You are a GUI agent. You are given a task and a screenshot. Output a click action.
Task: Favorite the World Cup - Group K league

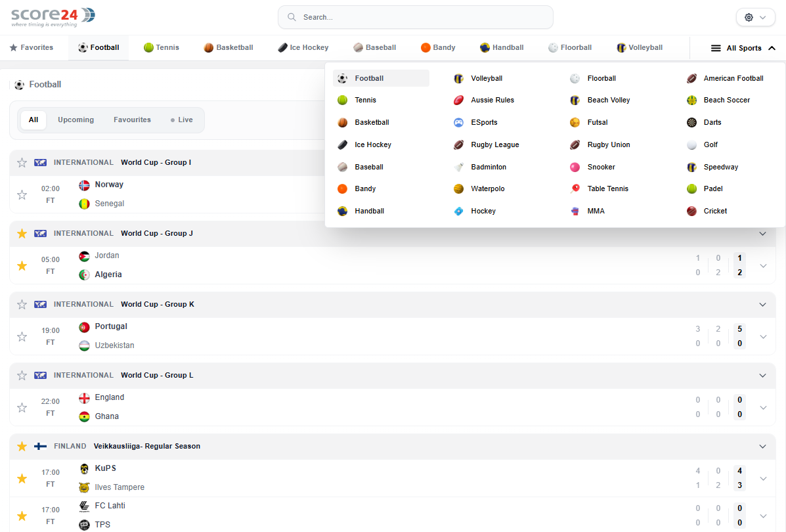tap(22, 304)
